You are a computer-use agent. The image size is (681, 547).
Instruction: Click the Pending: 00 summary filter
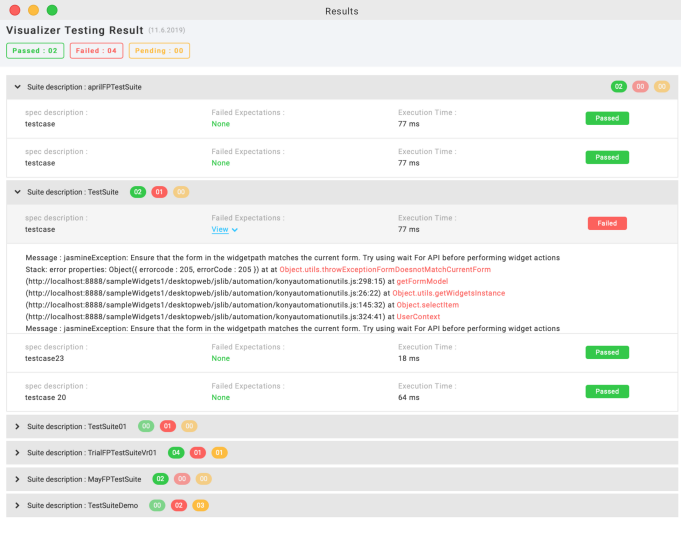tap(158, 50)
